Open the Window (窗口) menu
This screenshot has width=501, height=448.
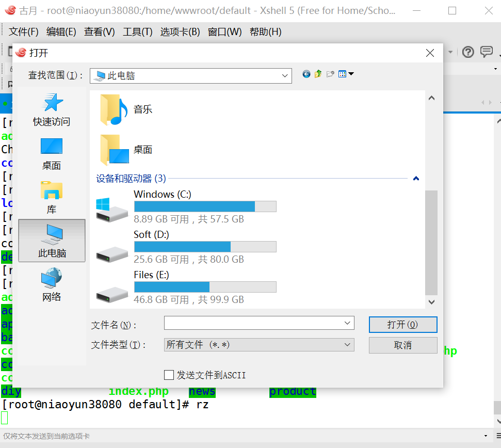click(224, 31)
